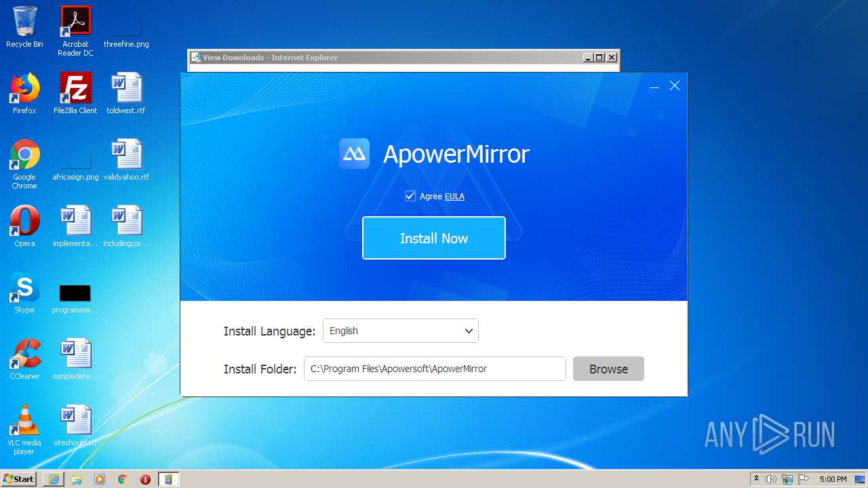868x488 pixels.
Task: Click the Show Desktop tray button
Action: coord(860,479)
